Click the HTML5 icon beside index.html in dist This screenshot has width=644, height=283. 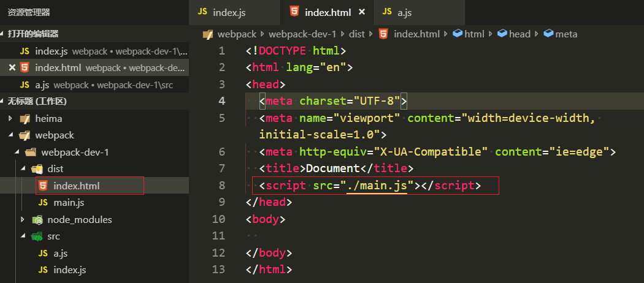[x=43, y=186]
